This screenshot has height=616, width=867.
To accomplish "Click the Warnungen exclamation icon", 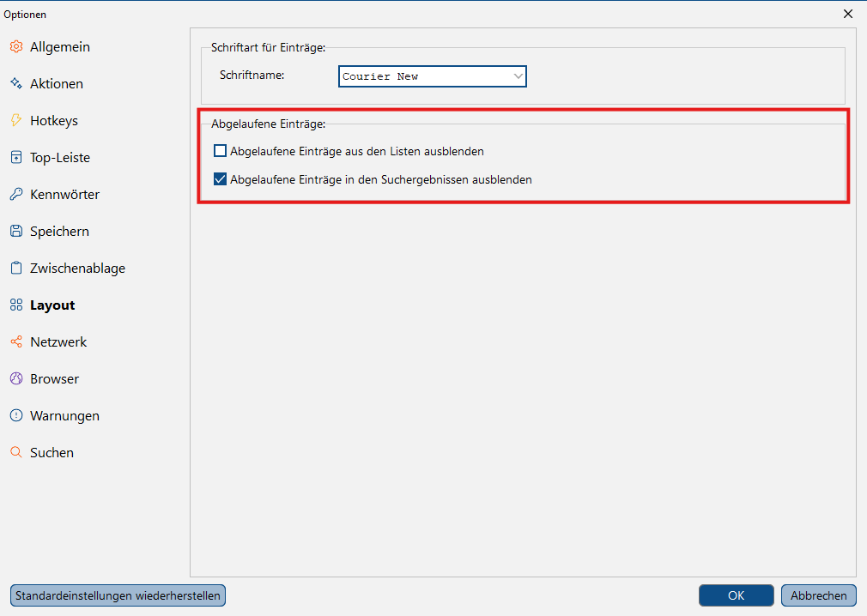I will [16, 415].
